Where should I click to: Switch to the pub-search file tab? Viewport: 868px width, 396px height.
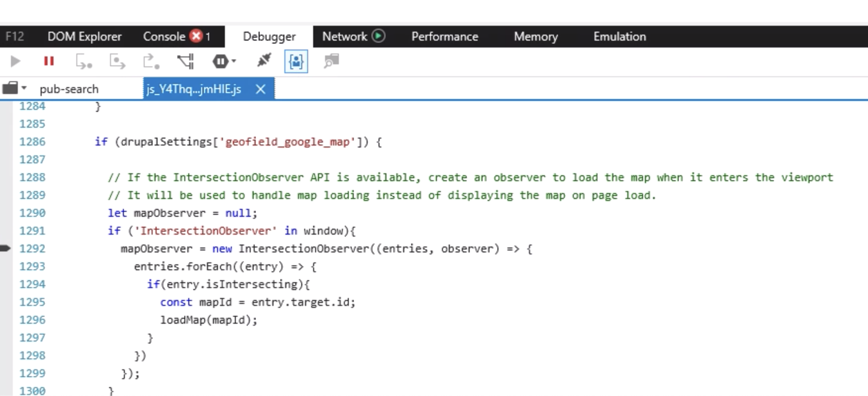tap(69, 89)
